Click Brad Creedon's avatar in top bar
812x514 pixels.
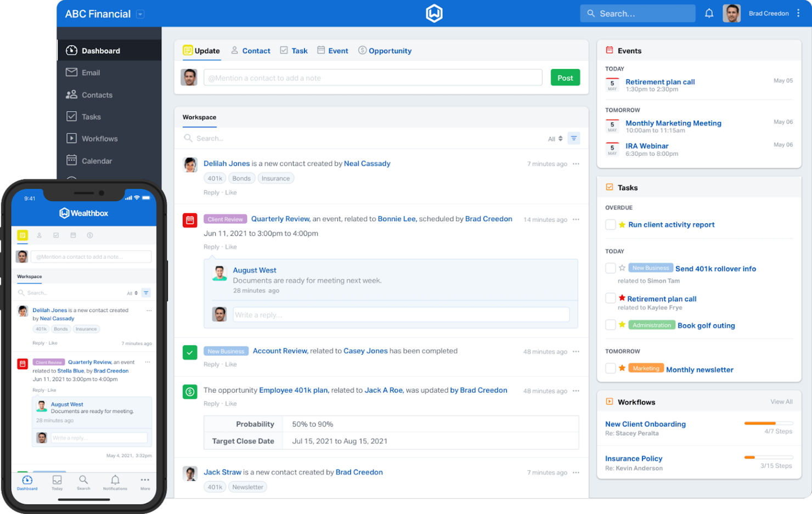(731, 13)
